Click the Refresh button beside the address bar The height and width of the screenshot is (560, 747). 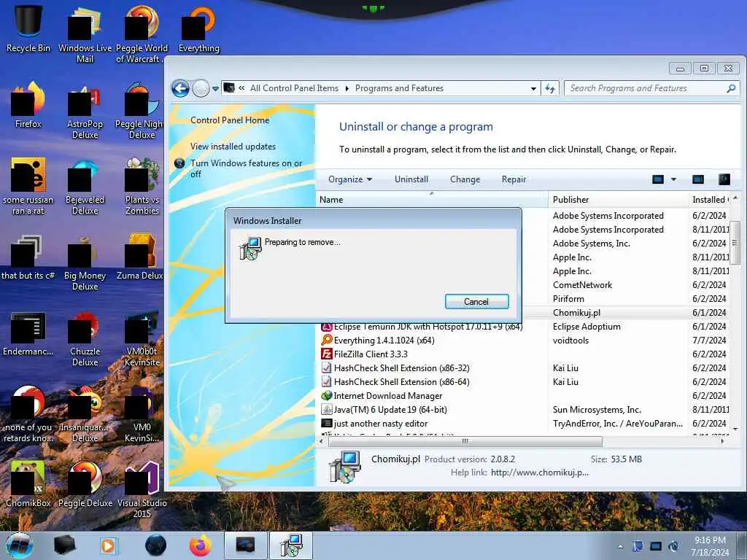pyautogui.click(x=550, y=88)
